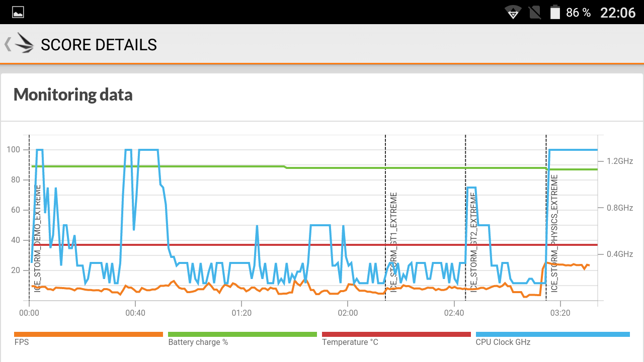The image size is (644, 362).
Task: Tap the 60 value on left axis
Action: click(16, 210)
